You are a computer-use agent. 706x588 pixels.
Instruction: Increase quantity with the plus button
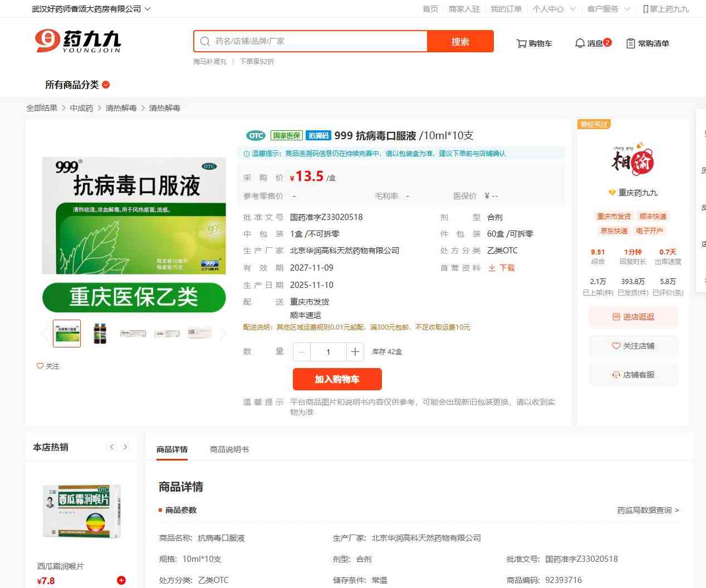[x=355, y=352]
